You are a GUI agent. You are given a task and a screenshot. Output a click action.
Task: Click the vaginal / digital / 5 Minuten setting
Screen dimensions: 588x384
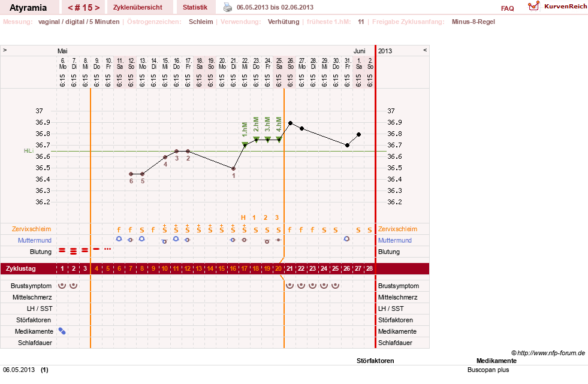click(x=79, y=22)
